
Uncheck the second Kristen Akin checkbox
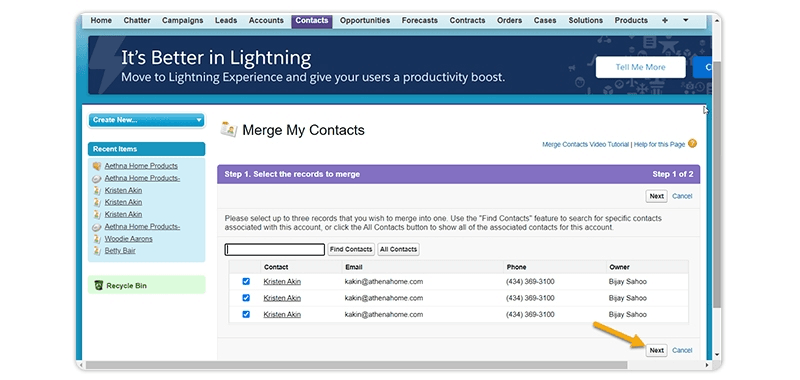246,298
